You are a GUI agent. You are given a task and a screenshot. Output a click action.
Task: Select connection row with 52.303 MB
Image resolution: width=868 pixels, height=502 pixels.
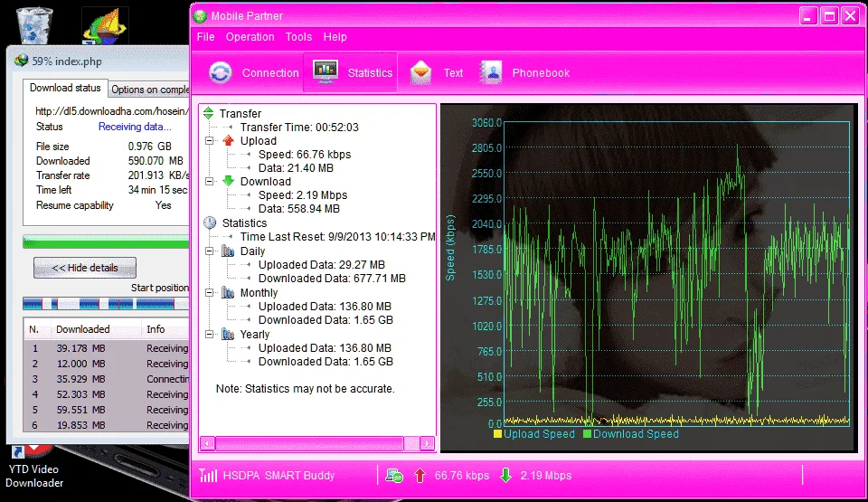tap(107, 394)
